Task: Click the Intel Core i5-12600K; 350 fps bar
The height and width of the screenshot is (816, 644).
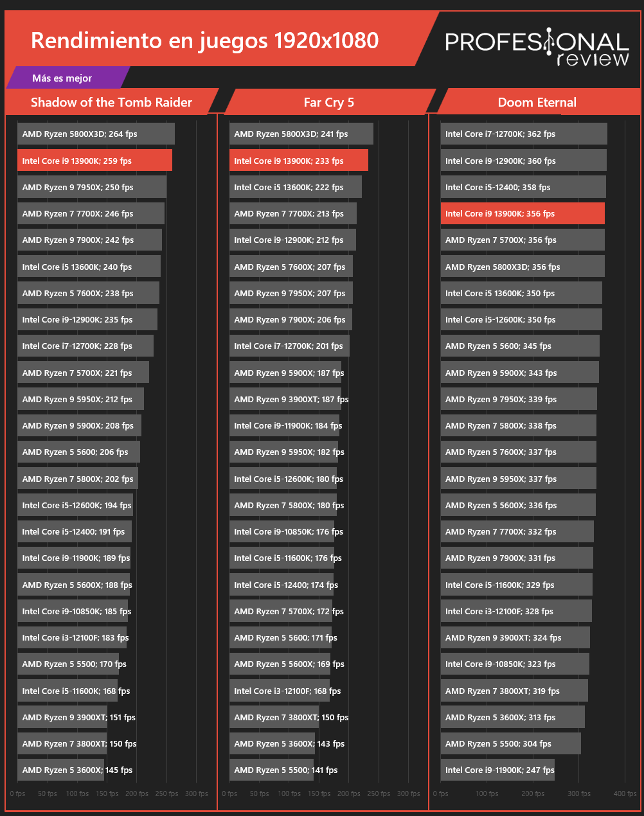Action: click(521, 319)
